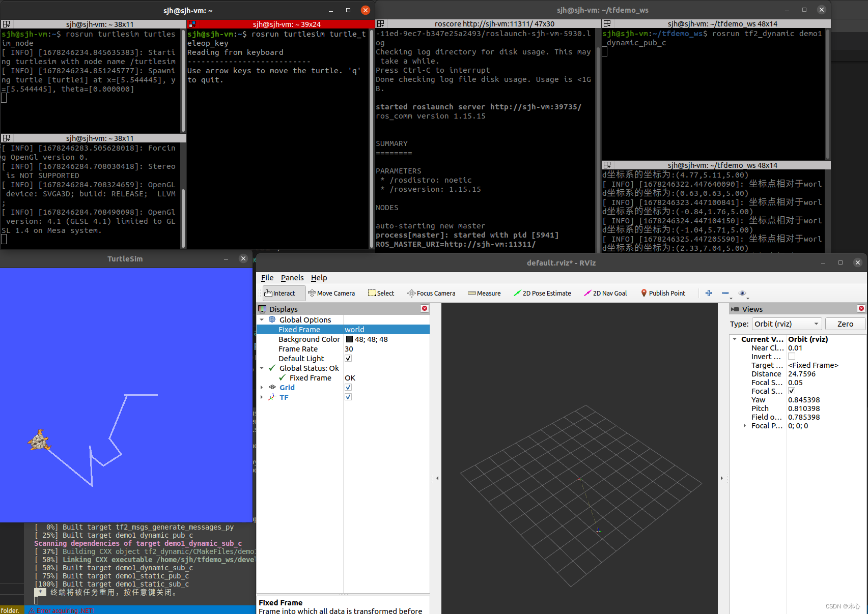Click the 'Error acquiring .NET!' status bar message

tap(61, 610)
